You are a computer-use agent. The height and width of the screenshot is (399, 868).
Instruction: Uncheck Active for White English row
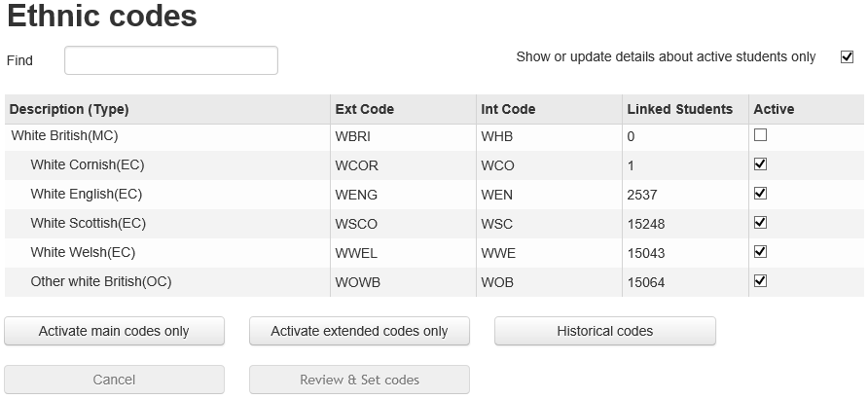pos(761,194)
